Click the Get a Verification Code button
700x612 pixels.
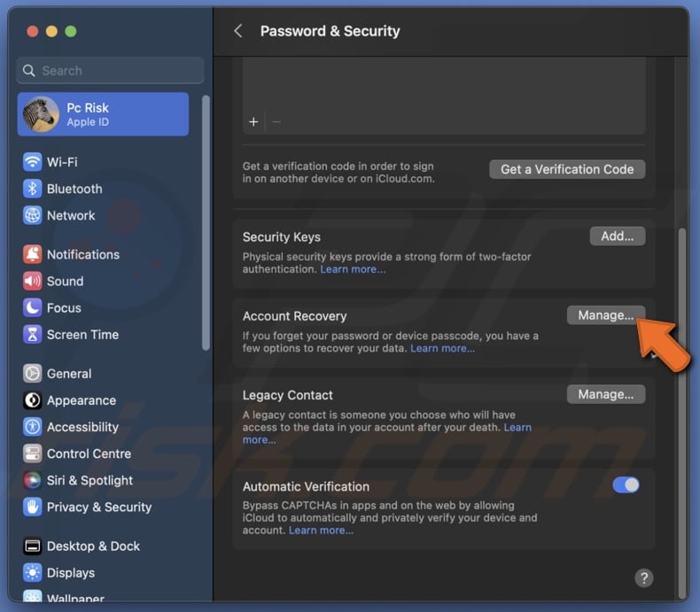[567, 169]
